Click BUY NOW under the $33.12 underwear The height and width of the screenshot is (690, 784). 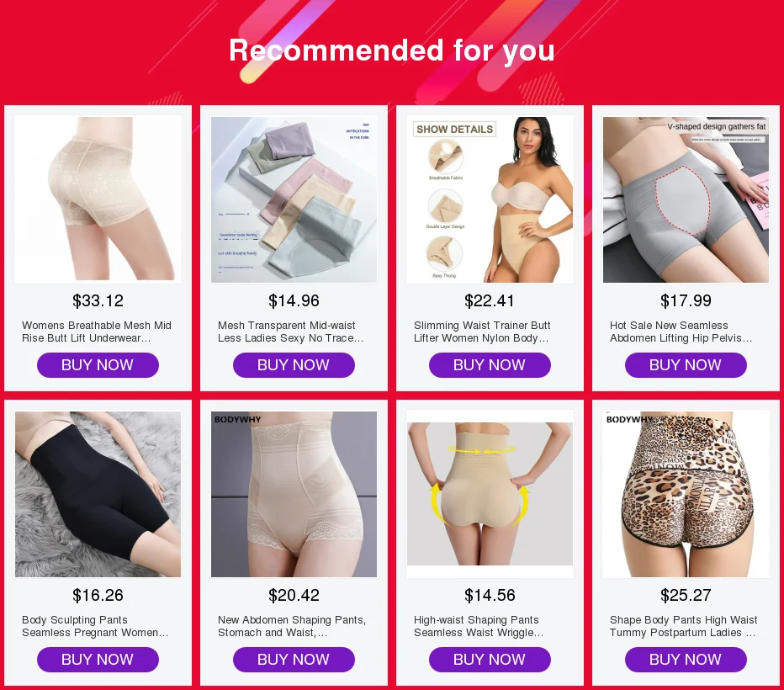point(98,365)
